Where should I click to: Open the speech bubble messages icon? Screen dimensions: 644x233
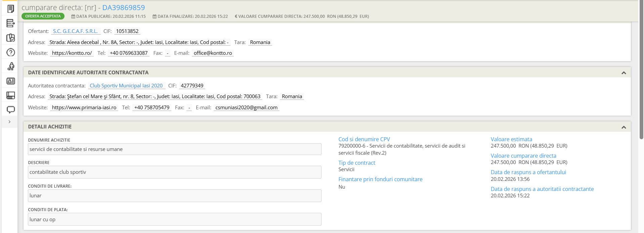coord(10,110)
